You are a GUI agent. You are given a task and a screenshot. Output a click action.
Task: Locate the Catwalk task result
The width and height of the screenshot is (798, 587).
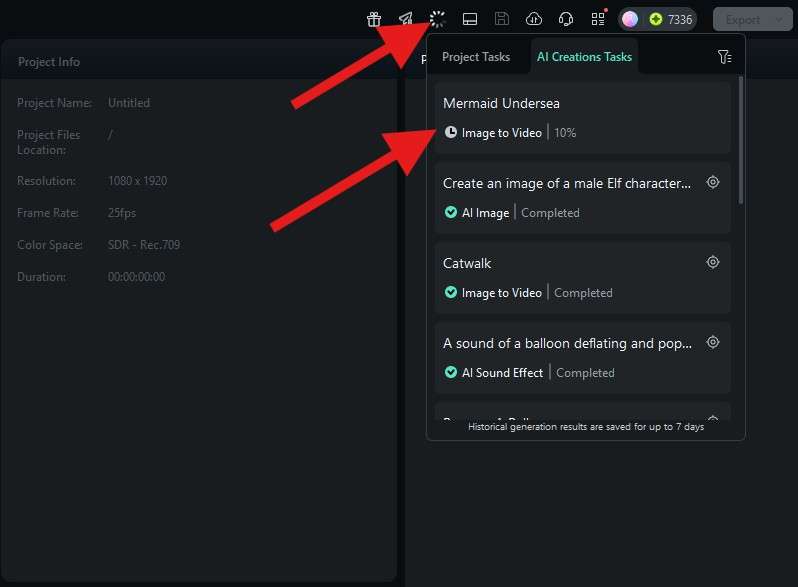coord(713,262)
